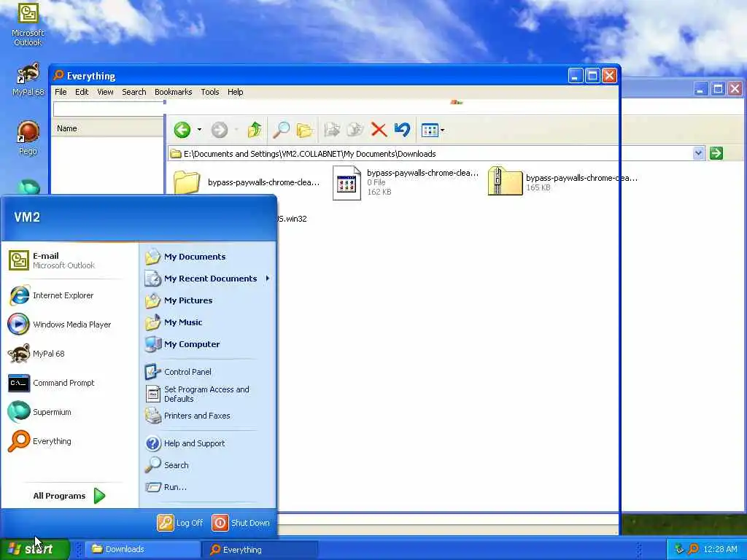The width and height of the screenshot is (747, 560).
Task: Open the Search magnifier in Explorer toolbar
Action: click(281, 130)
